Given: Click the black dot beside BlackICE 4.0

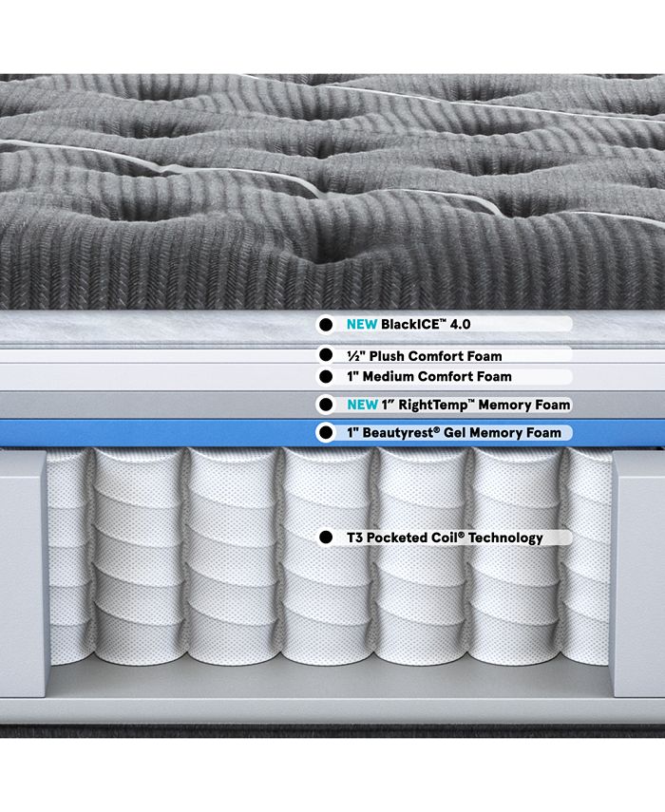Looking at the screenshot, I should click(326, 324).
